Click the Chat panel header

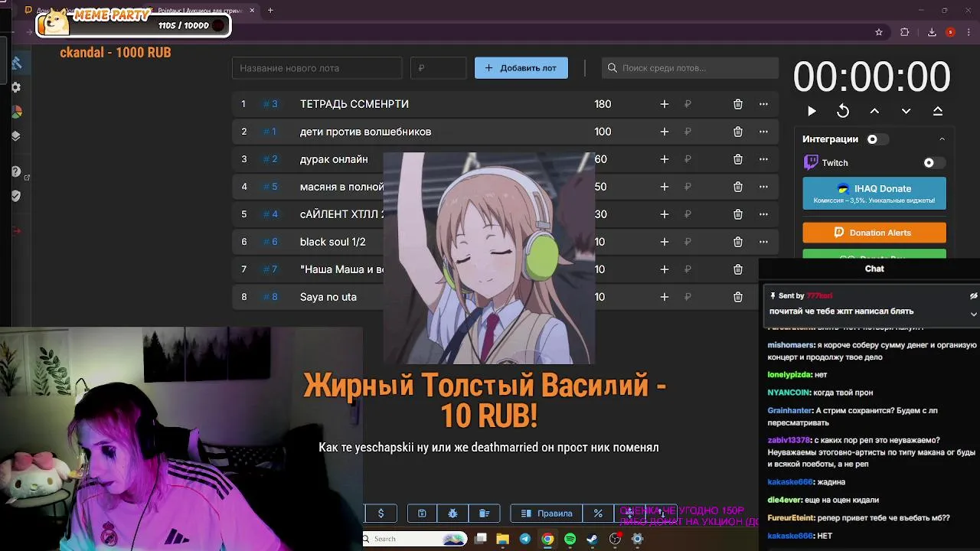click(x=874, y=269)
